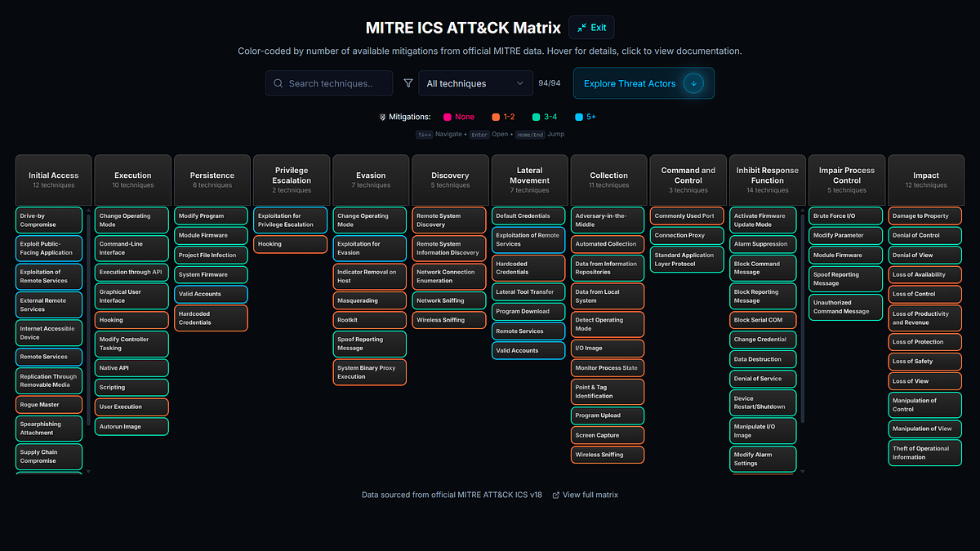Click the green 3-4 legend swatch
This screenshot has height=551, width=980.
(537, 117)
